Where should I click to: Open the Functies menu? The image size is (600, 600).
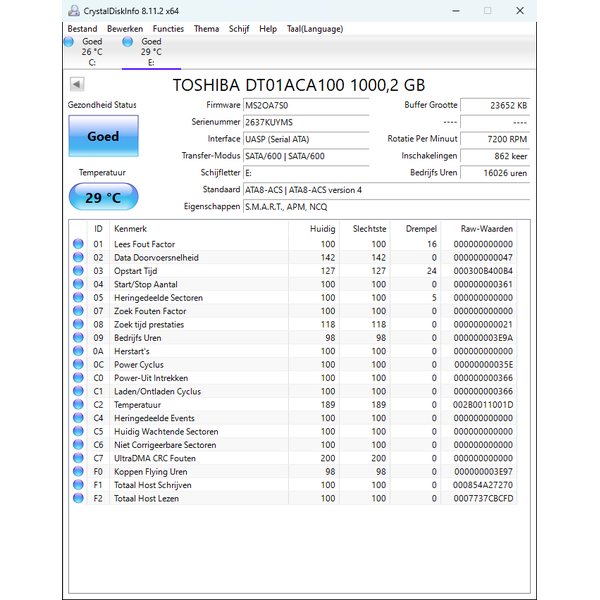click(168, 29)
